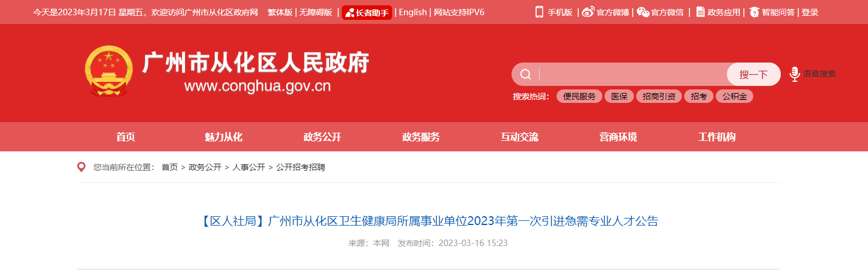Click the 搜一下 search button
Viewport: 868px width, 270px height.
pos(753,74)
